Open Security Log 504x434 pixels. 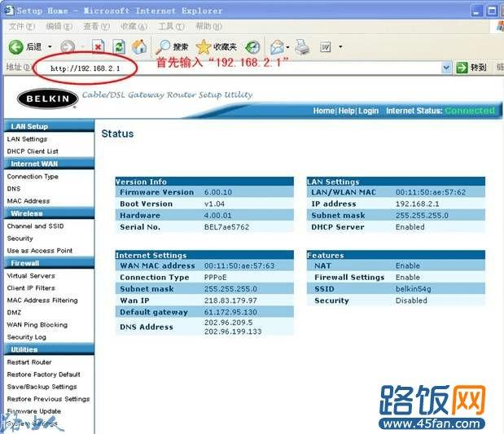26,337
